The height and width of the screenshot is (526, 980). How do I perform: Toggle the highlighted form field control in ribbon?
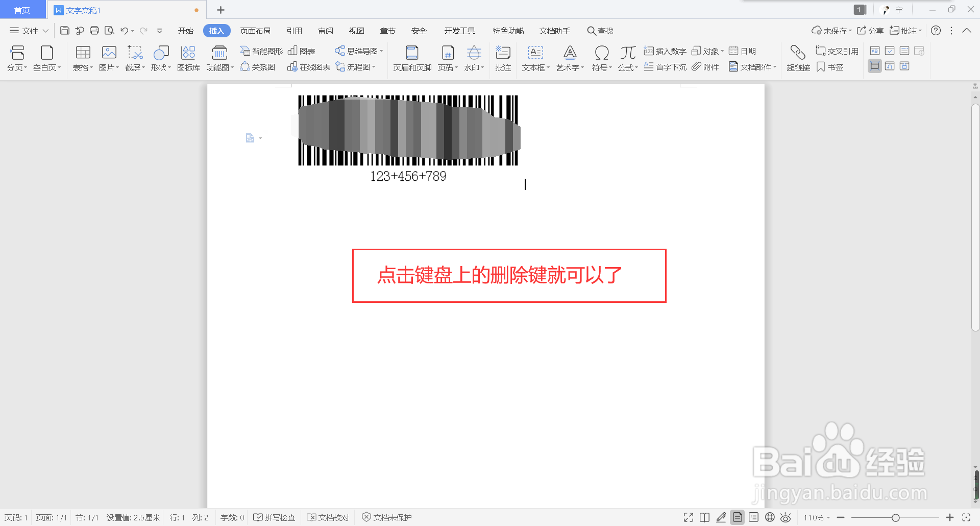pos(875,66)
